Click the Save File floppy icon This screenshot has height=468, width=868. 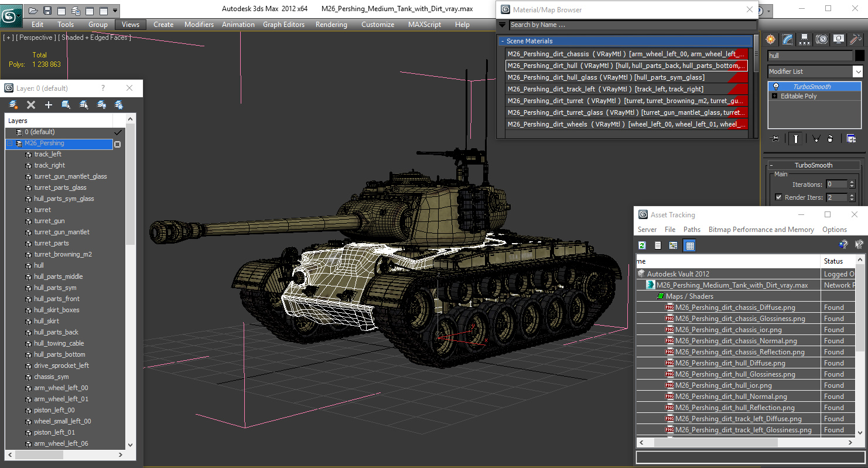[x=47, y=11]
